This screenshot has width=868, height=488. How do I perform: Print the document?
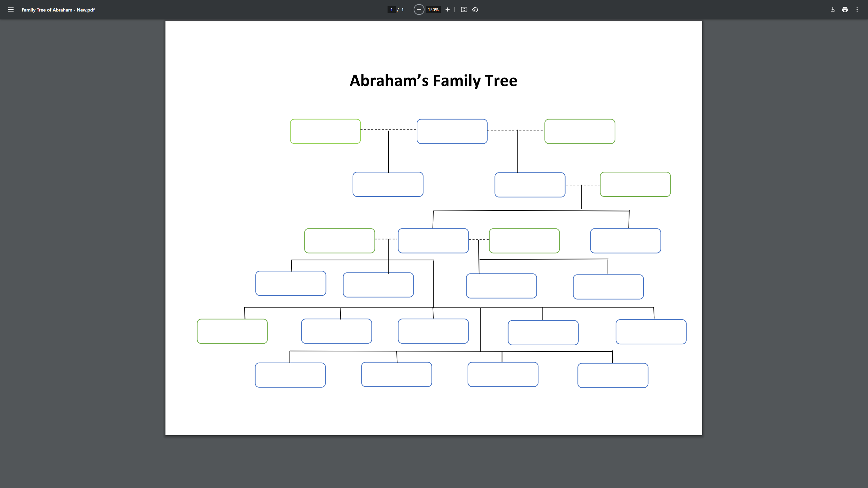click(x=845, y=9)
